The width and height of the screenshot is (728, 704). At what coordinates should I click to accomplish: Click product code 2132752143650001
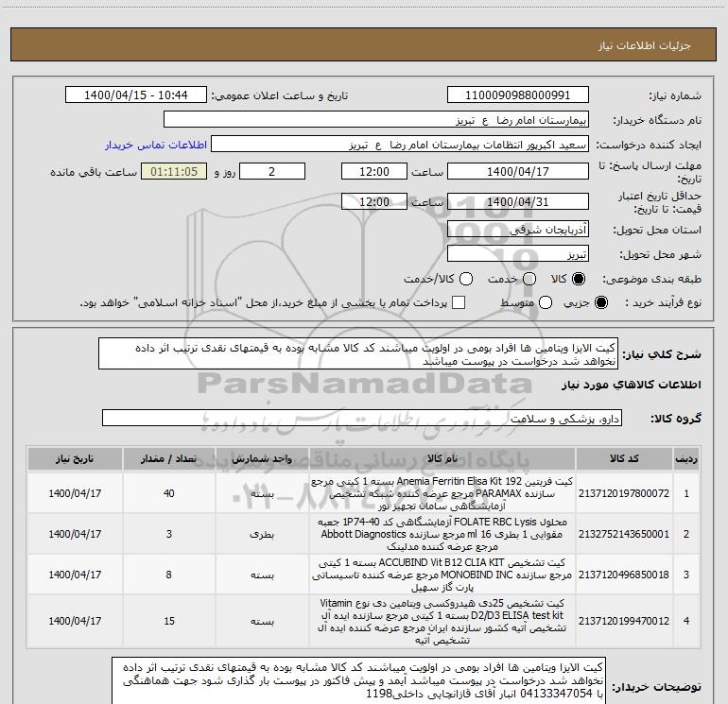(624, 534)
